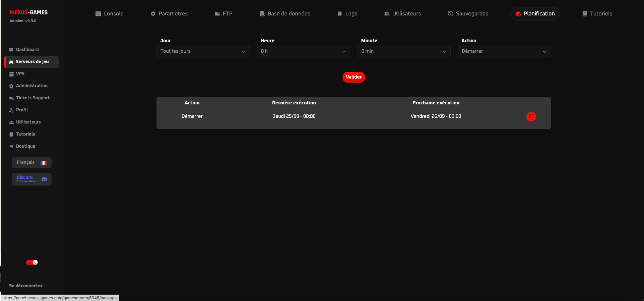The width and height of the screenshot is (644, 301).
Task: Click the Nexus-Games logo
Action: [29, 12]
